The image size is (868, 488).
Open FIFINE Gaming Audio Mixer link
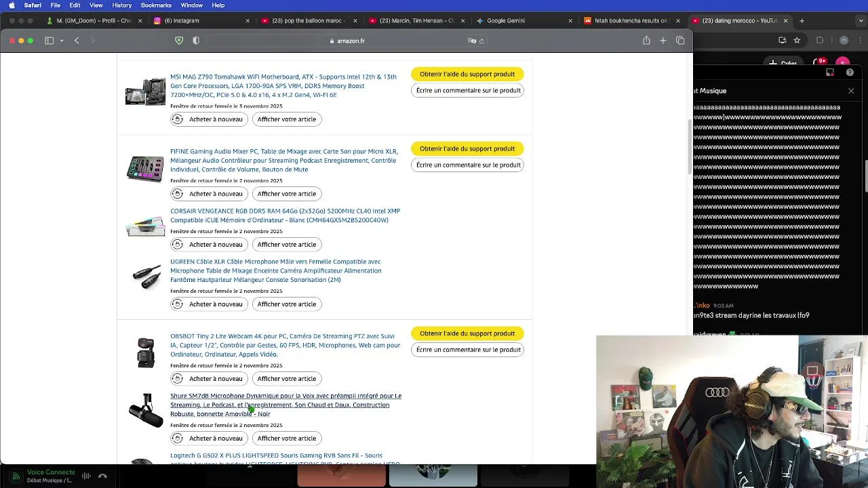click(284, 161)
